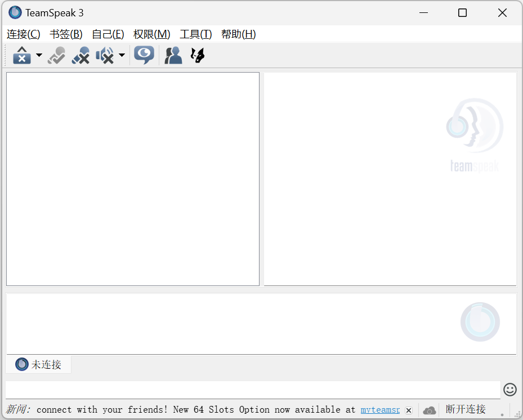Image resolution: width=523 pixels, height=420 pixels.
Task: Click the 断开连接 disconnect button
Action: click(x=465, y=409)
